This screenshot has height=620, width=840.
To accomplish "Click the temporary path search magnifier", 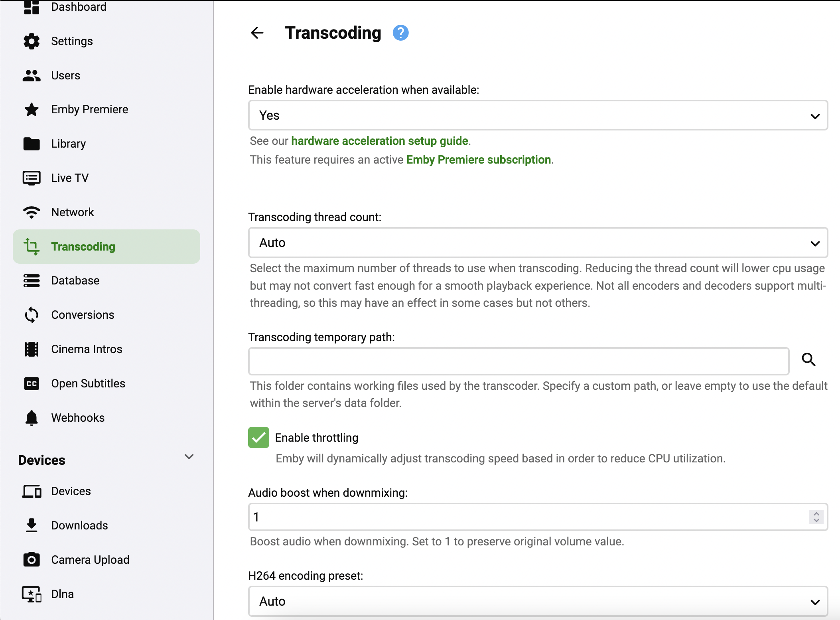I will (x=808, y=359).
